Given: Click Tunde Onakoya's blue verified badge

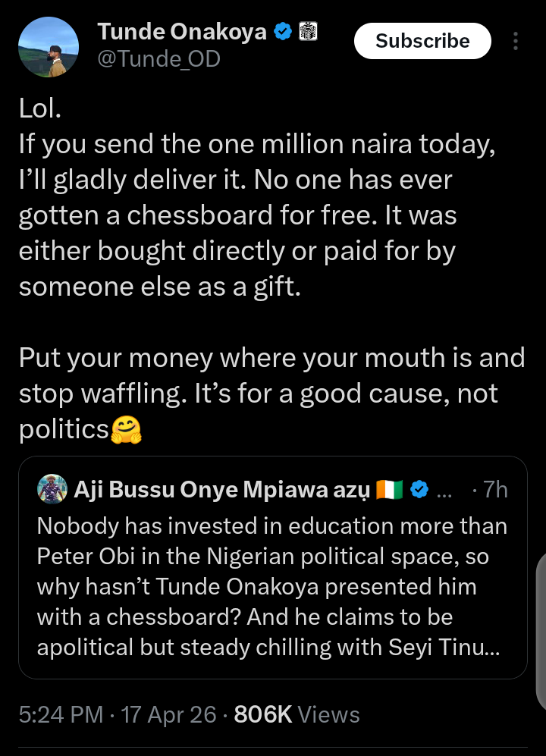Looking at the screenshot, I should click(x=283, y=32).
